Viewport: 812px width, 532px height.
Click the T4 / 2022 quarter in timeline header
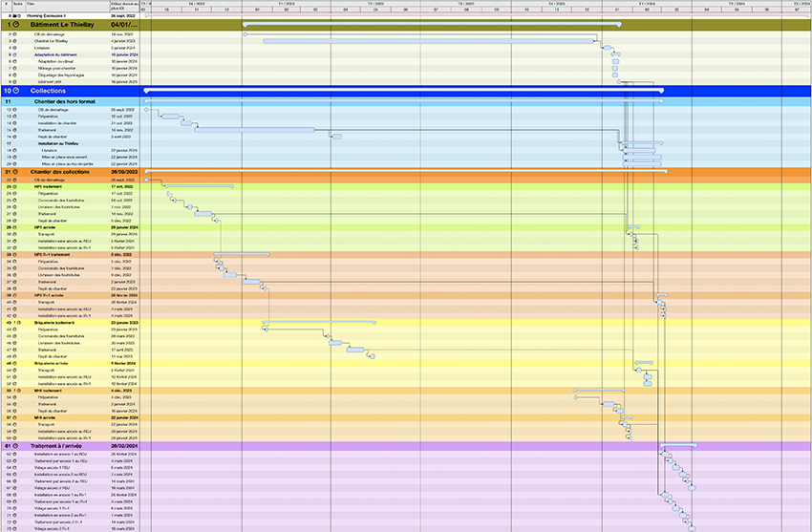[x=196, y=3]
